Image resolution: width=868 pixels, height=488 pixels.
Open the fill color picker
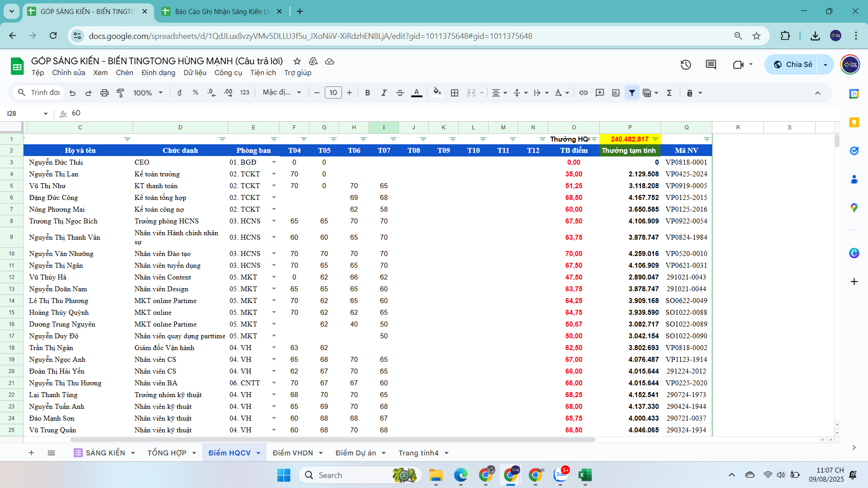point(436,93)
